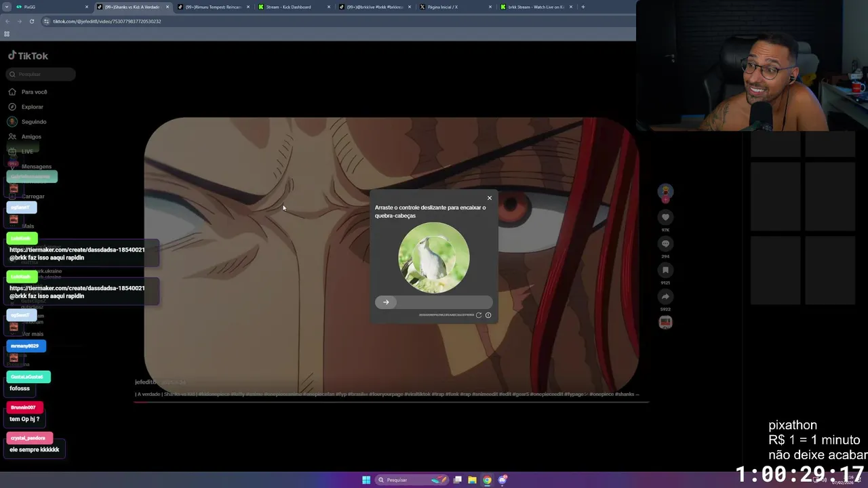Open Chrome from the taskbar
Screen dimensions: 868x488
487,480
